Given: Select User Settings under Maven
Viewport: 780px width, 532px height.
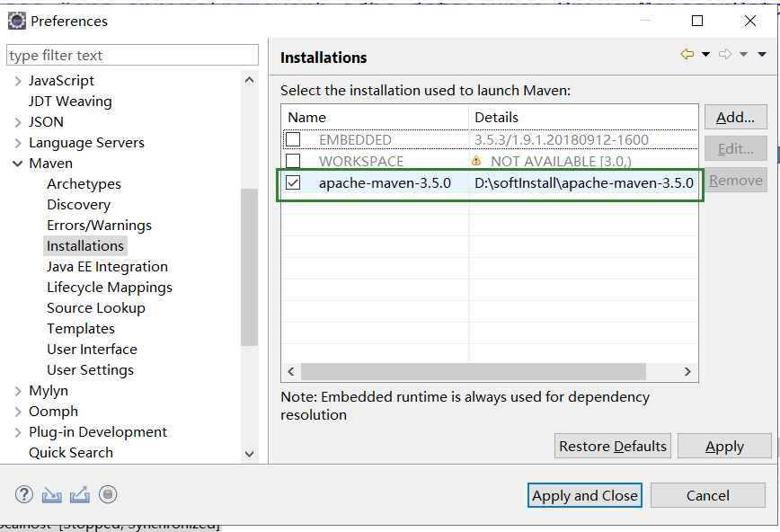Looking at the screenshot, I should [x=90, y=369].
